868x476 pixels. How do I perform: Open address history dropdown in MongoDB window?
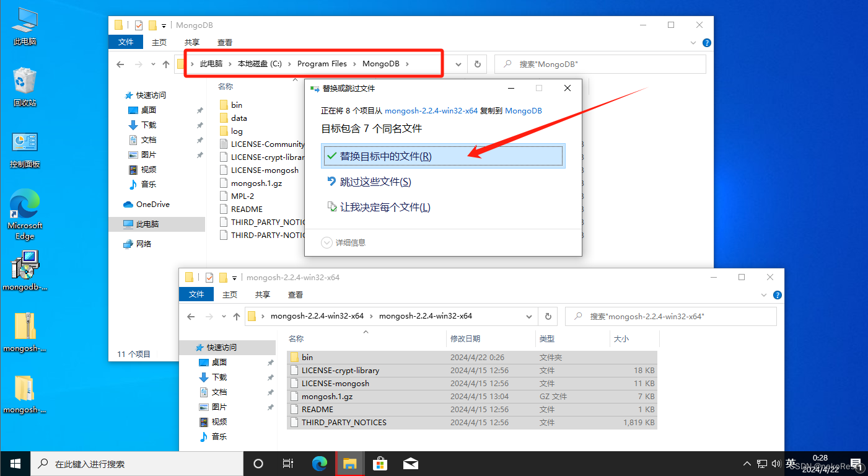458,64
